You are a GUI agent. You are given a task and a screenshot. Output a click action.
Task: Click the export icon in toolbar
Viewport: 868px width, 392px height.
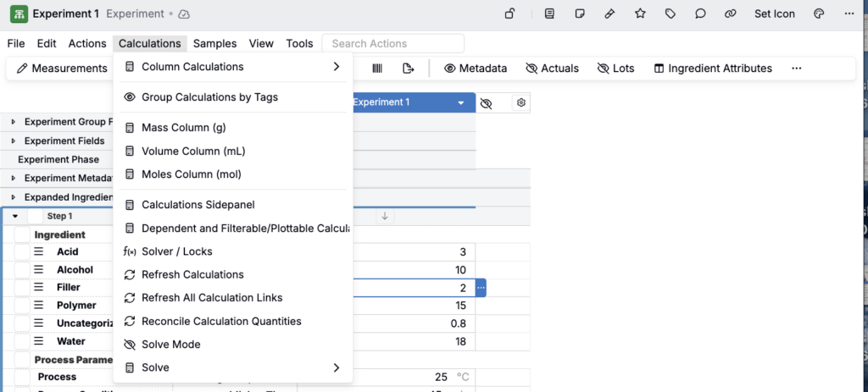coord(408,69)
